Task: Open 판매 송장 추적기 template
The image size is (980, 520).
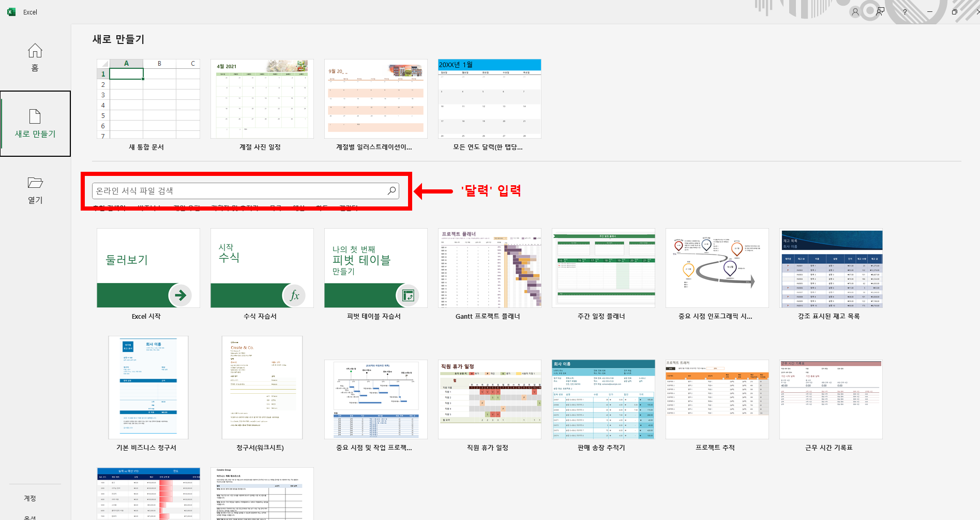Action: (604, 399)
